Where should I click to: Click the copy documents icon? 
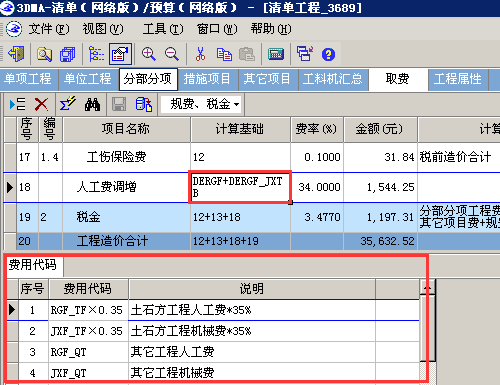tap(224, 54)
